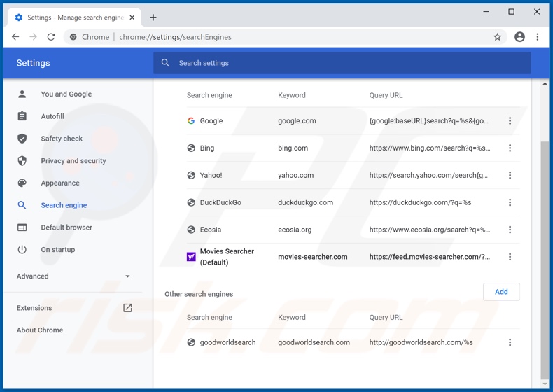The image size is (553, 392).
Task: Open more actions for goodworldsearch
Action: [510, 342]
